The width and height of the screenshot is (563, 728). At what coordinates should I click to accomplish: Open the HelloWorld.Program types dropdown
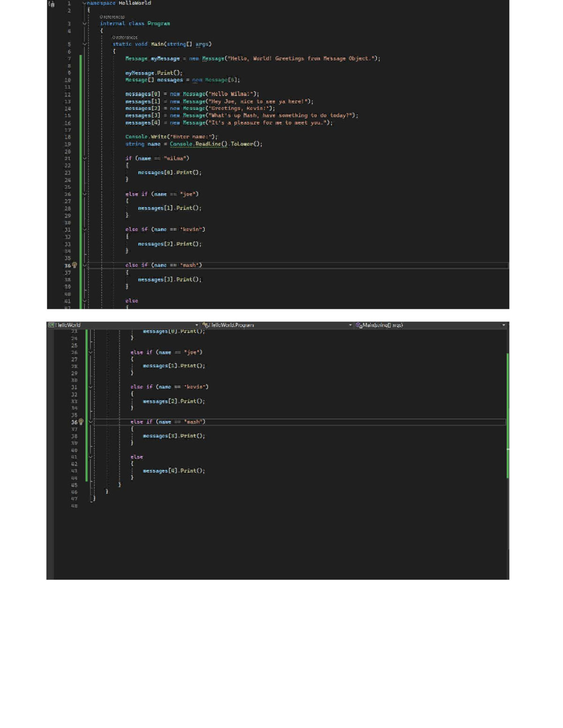(350, 324)
